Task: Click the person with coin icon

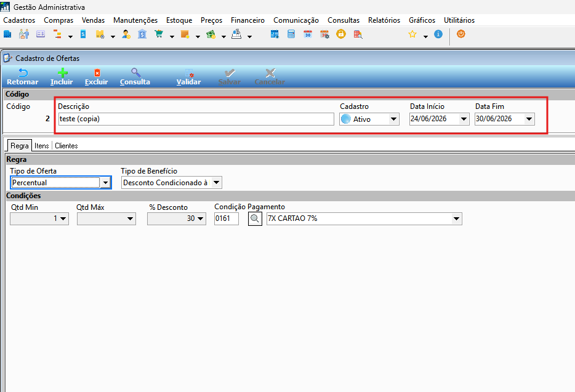Action: 126,34
